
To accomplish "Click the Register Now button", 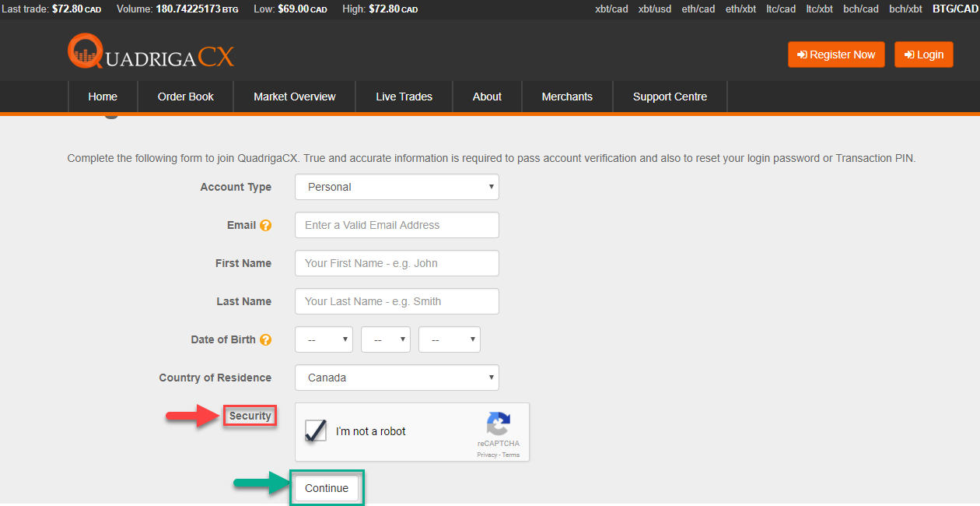I will tap(836, 54).
